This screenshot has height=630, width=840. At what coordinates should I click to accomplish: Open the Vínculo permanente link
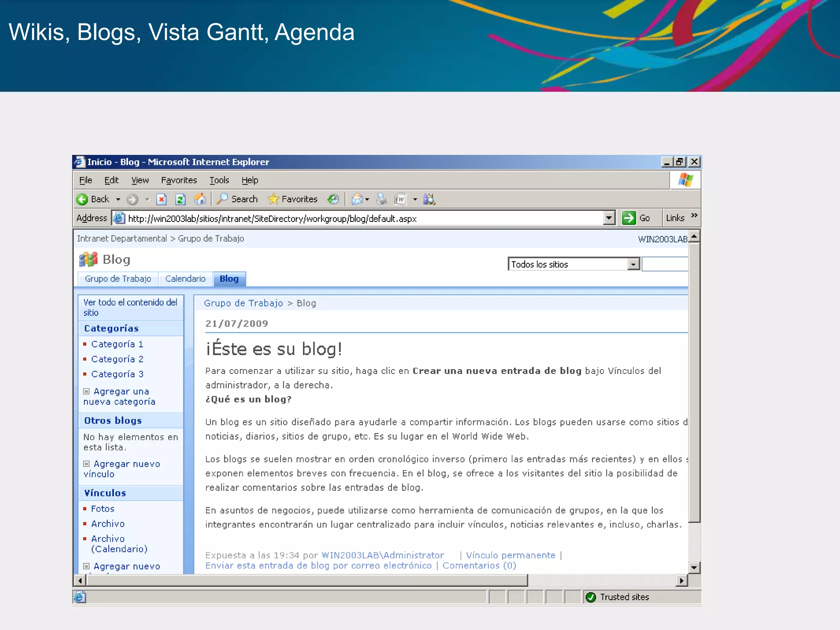[x=511, y=555]
